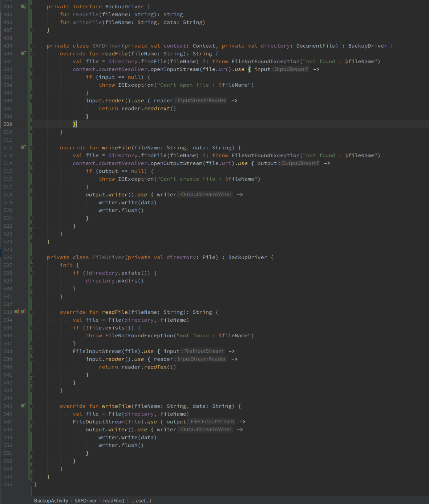Viewport: 429px width, 504px height.
Task: Click the second gutter marker on line 533
Action: pyautogui.click(x=23, y=312)
